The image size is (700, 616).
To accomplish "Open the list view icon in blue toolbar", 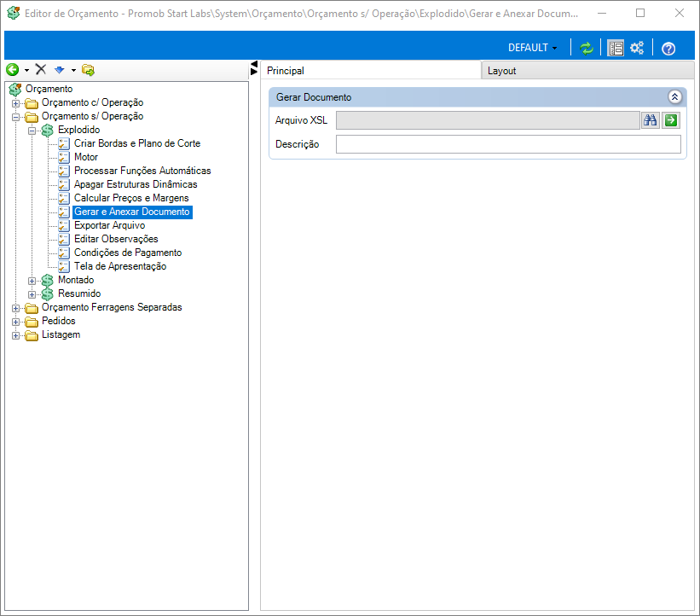I will point(616,48).
